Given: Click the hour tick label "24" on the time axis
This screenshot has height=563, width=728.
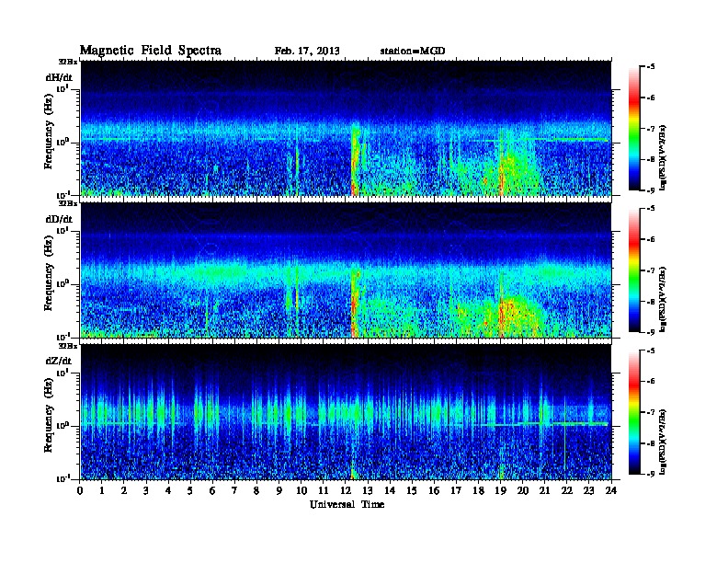Looking at the screenshot, I should [x=611, y=490].
